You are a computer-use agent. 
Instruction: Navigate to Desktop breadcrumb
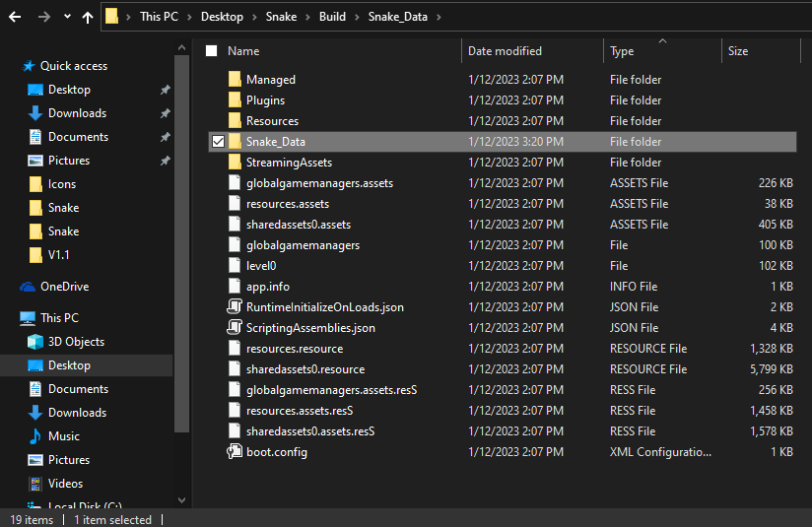pos(222,17)
